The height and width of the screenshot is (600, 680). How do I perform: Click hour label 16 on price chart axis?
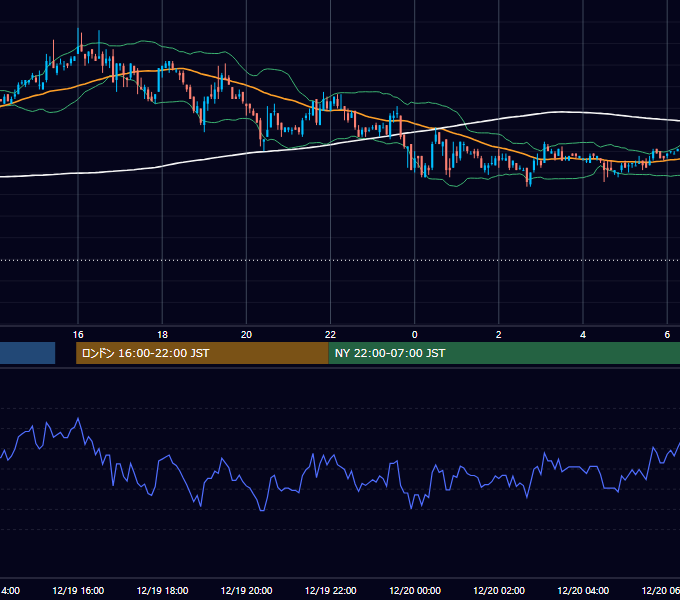pyautogui.click(x=78, y=335)
